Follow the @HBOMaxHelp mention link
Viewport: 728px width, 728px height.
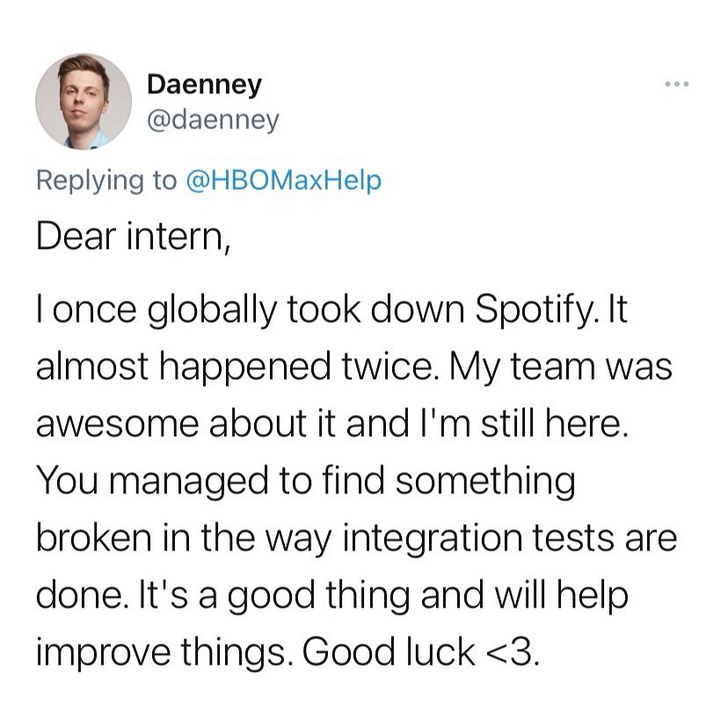click(284, 180)
